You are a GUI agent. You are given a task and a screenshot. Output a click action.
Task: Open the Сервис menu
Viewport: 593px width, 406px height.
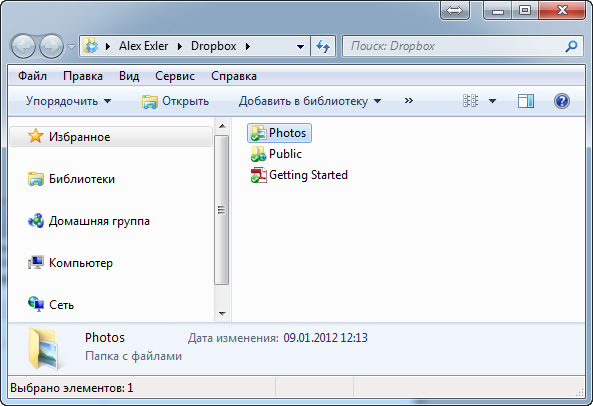(x=175, y=76)
